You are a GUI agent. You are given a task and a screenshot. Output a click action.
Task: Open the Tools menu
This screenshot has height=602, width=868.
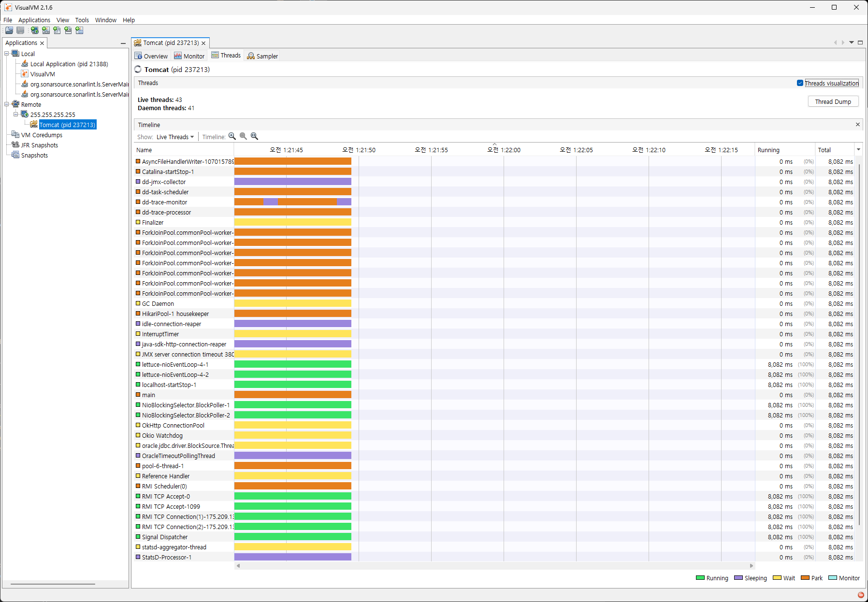(x=82, y=20)
